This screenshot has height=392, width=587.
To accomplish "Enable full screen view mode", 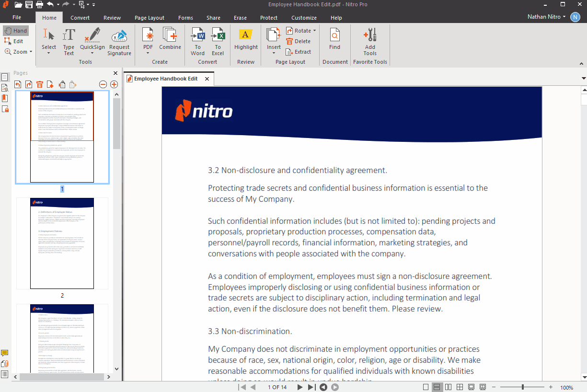I will click(x=471, y=387).
